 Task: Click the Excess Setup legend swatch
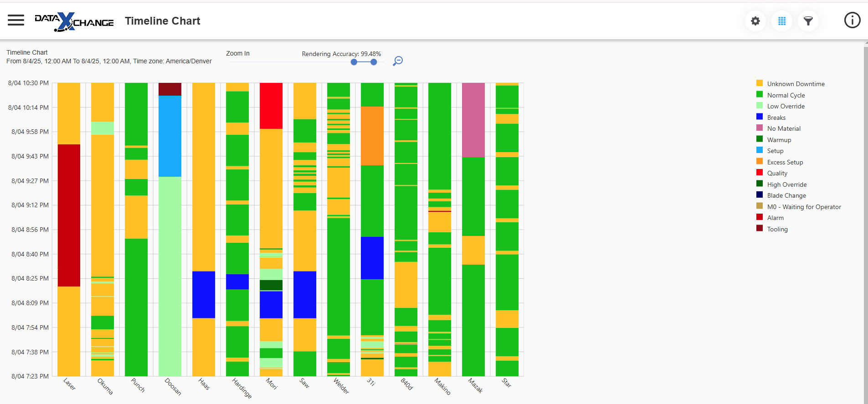click(760, 162)
